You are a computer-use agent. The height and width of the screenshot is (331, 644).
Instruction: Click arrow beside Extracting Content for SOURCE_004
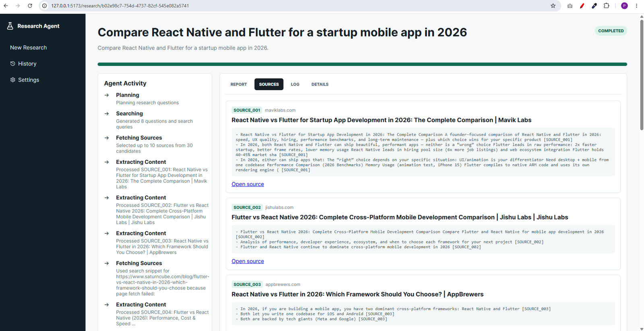(107, 305)
